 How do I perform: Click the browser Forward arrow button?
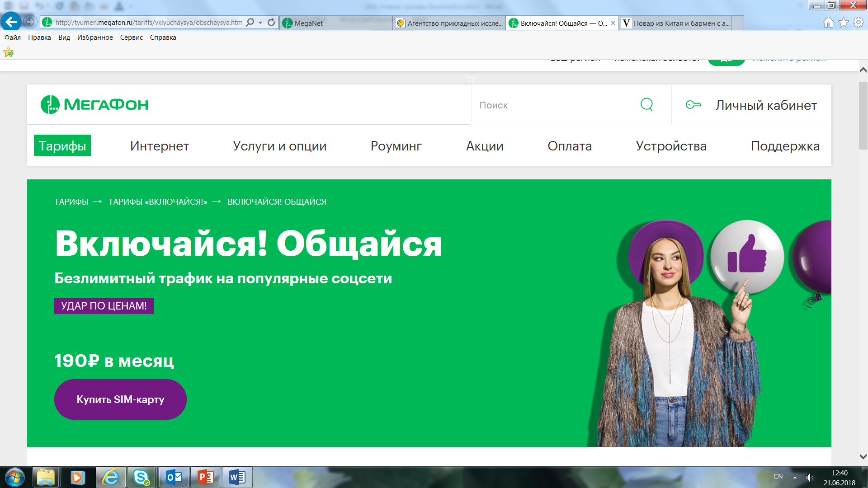pos(30,22)
